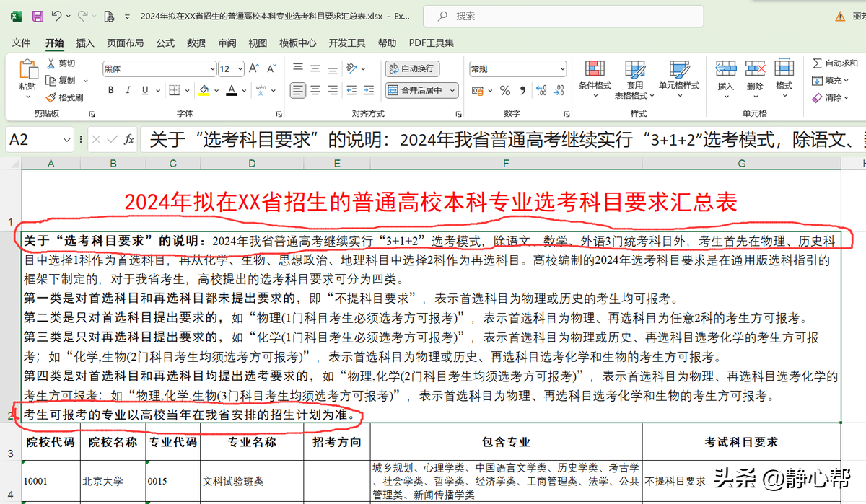Open fill color dropdown arrow
This screenshot has height=504, width=866.
(216, 90)
